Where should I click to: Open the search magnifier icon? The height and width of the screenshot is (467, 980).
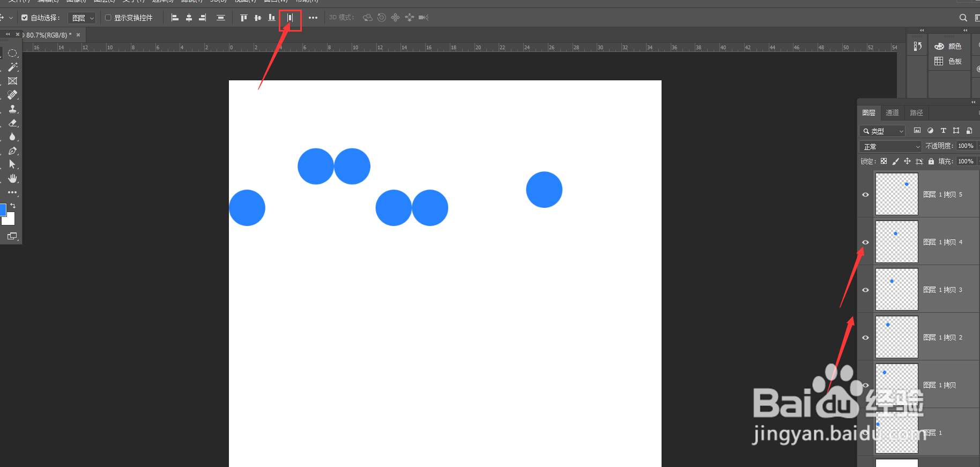[x=963, y=18]
